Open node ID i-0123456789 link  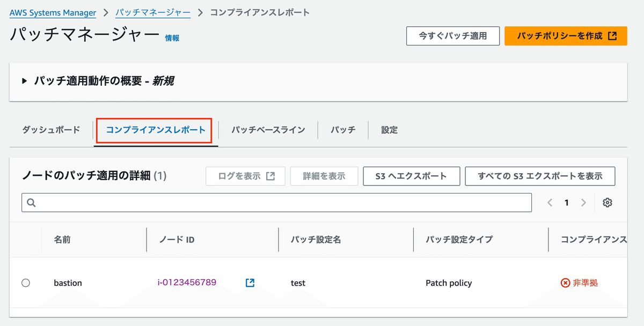pos(187,282)
